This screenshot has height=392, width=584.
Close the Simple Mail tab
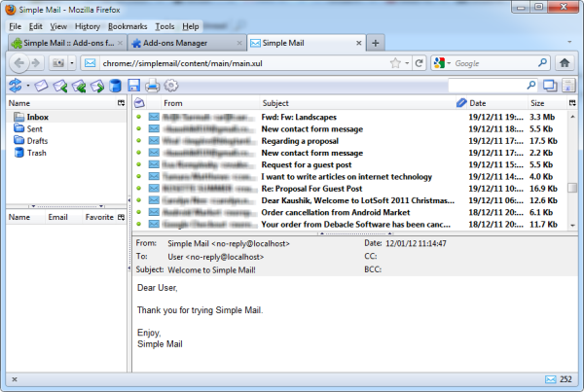pyautogui.click(x=358, y=43)
